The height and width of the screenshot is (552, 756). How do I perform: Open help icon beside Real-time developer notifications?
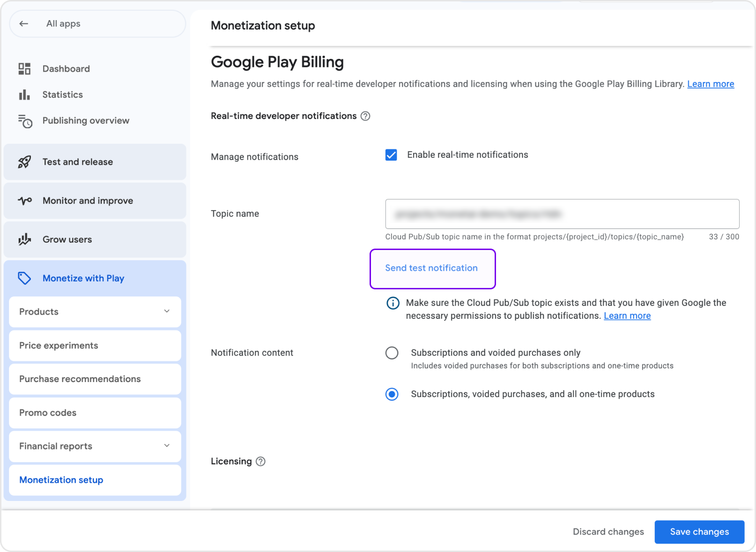365,116
